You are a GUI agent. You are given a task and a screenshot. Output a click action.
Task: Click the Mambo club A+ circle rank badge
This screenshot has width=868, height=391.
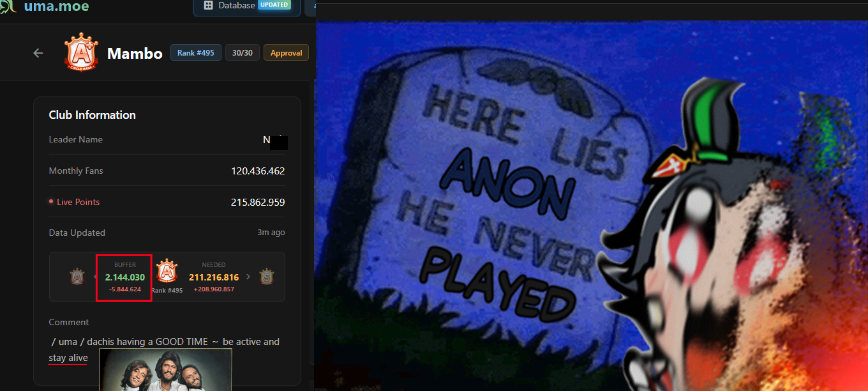coord(81,52)
